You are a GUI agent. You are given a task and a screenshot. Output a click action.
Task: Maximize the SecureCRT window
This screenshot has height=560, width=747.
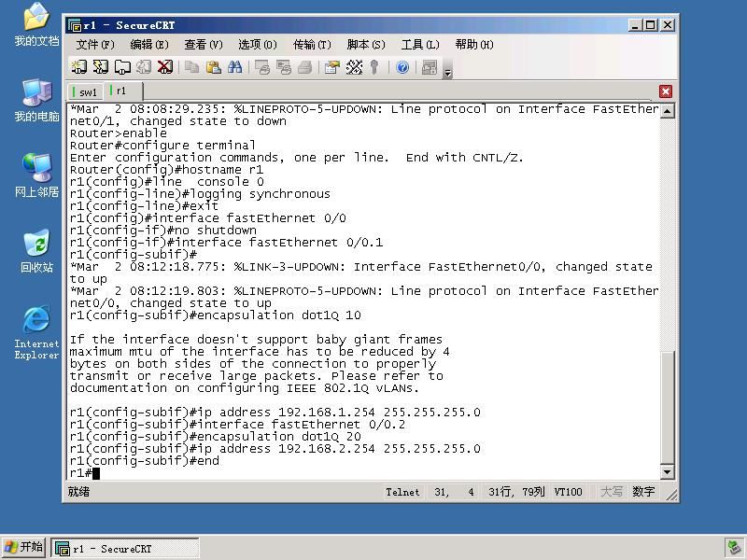(x=650, y=25)
